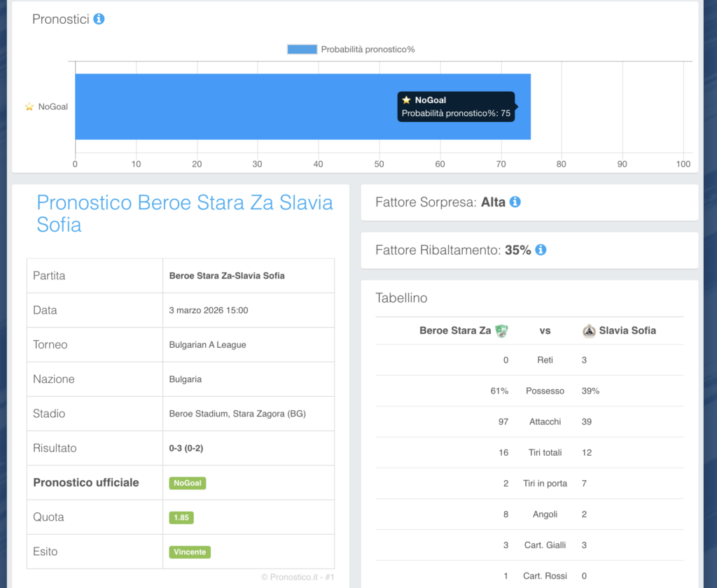Open the Pronostico Beroe Stara Za Slavia Sofia title
This screenshot has width=717, height=588.
[x=184, y=213]
